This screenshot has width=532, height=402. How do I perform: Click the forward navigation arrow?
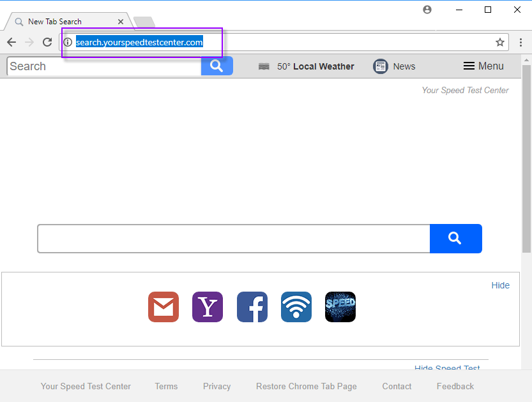[29, 42]
